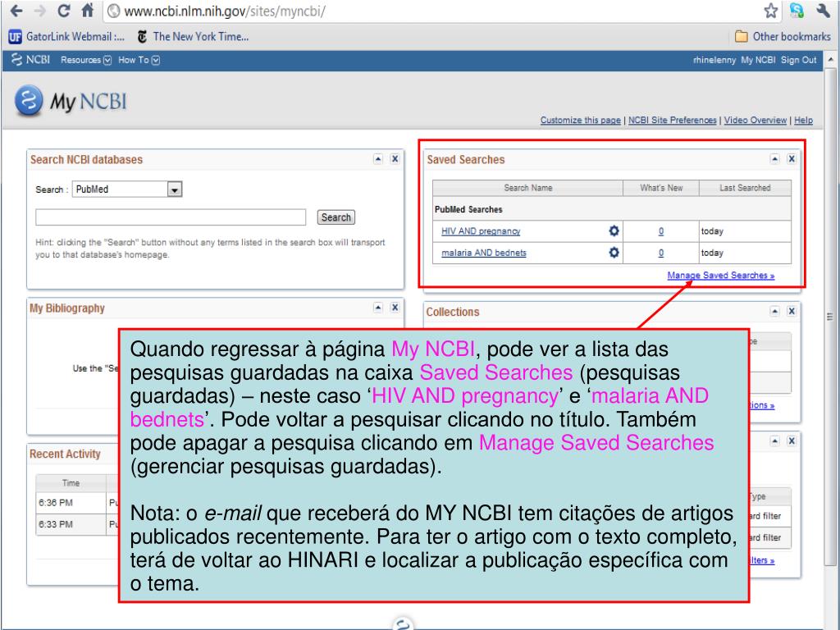
Task: Click the 6:36 PM Recent Activity row
Action: 78,503
